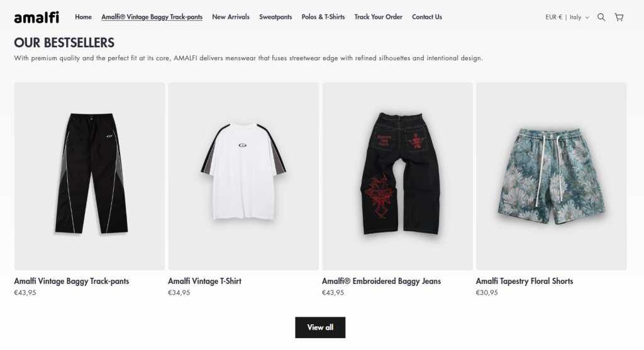Go to Contact Us

pyautogui.click(x=427, y=17)
